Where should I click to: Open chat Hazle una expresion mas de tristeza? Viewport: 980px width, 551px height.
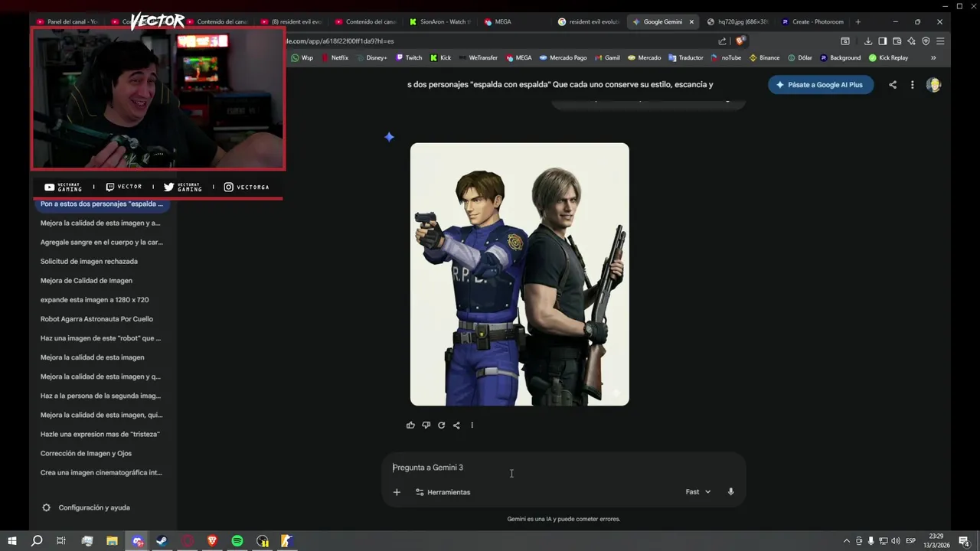coord(100,434)
